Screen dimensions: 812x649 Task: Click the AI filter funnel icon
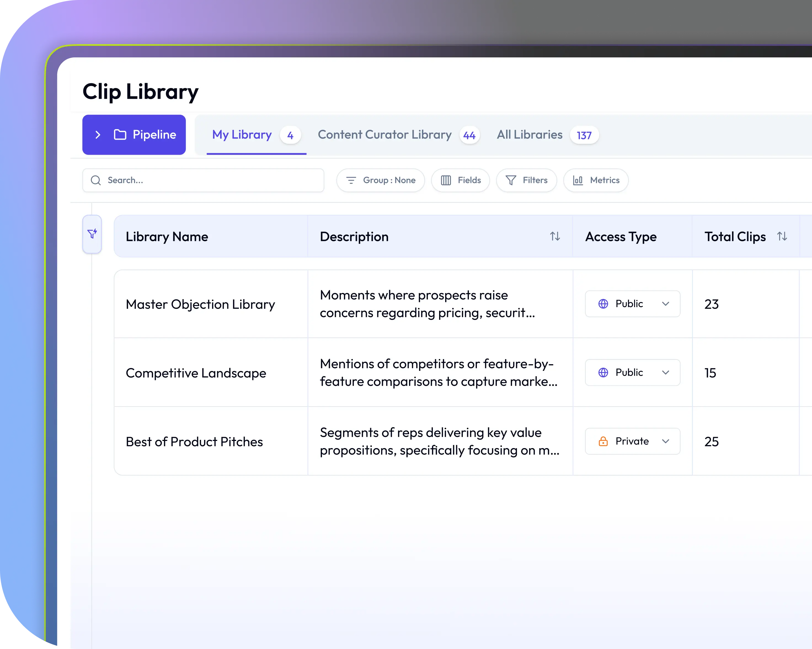(92, 234)
